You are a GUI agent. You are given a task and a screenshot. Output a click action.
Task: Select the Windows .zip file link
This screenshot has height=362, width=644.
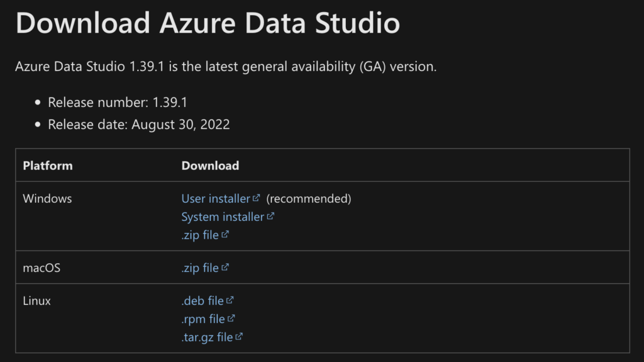pyautogui.click(x=200, y=235)
